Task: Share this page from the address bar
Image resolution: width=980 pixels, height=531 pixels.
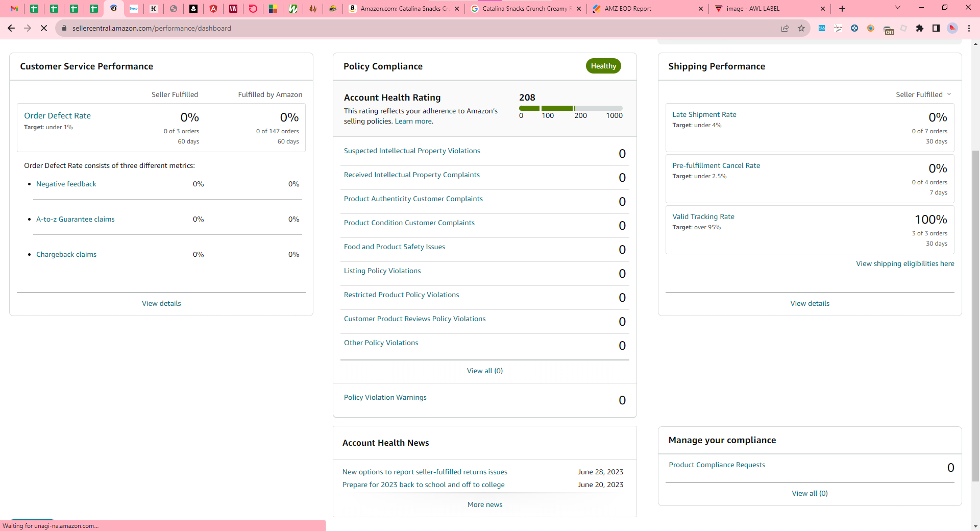Action: click(785, 28)
